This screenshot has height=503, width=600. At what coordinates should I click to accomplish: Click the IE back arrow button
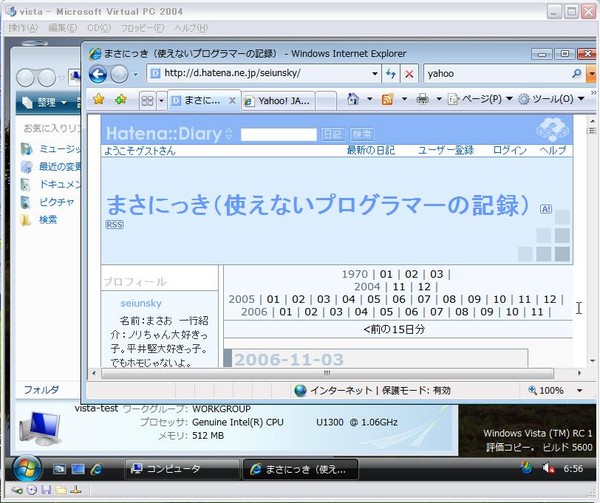tap(98, 74)
